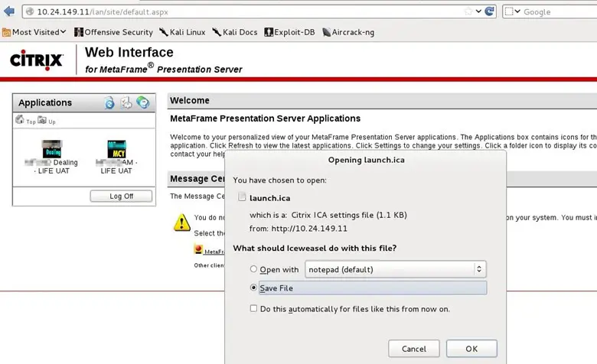Select the "Save File" radio option

pos(254,288)
